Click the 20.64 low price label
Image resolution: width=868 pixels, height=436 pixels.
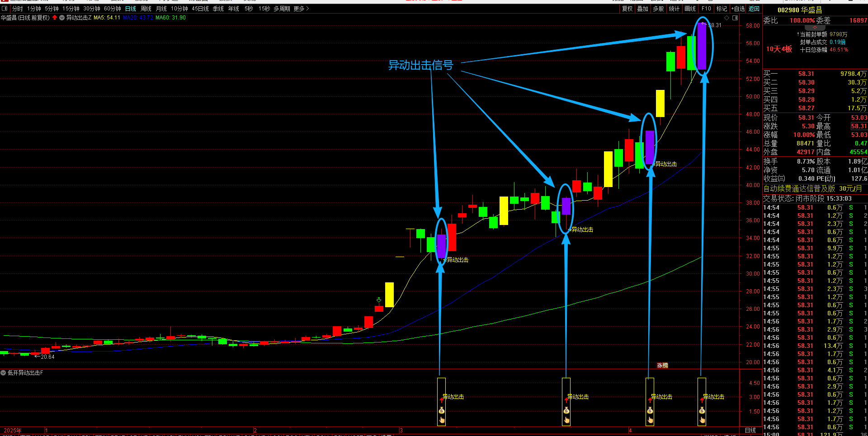point(47,357)
